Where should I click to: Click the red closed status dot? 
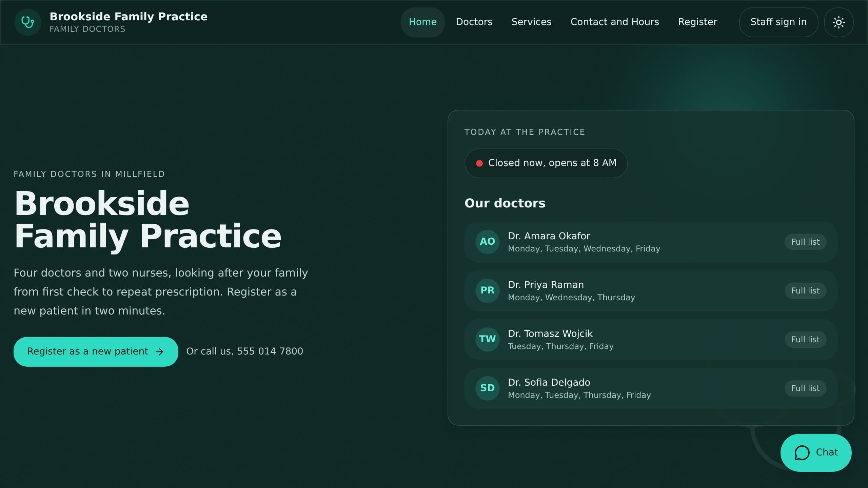tap(479, 163)
